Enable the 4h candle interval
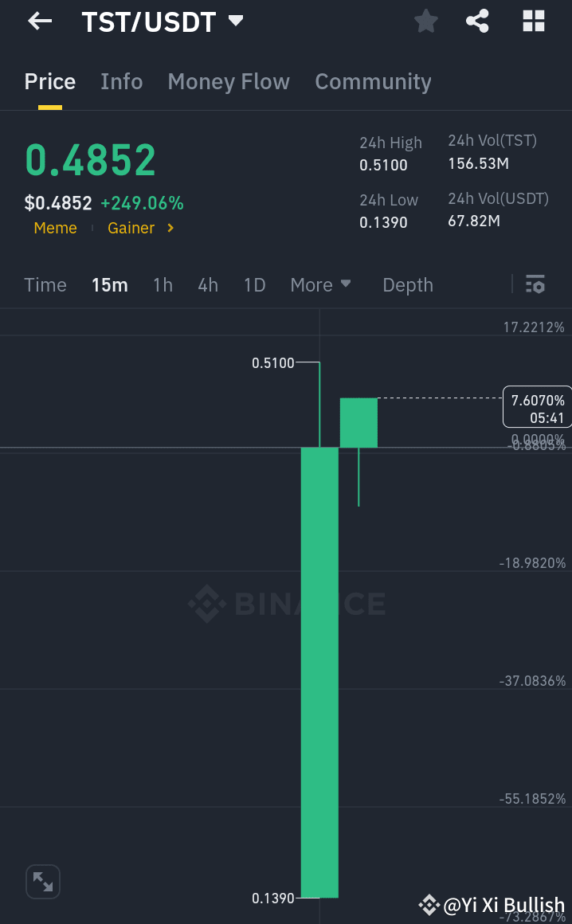Viewport: 572px width, 924px height. tap(208, 284)
